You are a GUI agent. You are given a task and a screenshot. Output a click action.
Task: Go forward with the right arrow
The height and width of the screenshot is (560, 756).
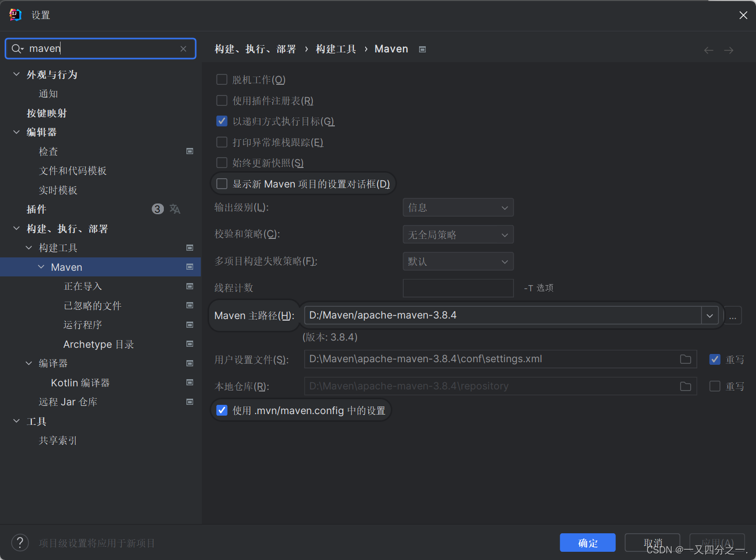(729, 50)
